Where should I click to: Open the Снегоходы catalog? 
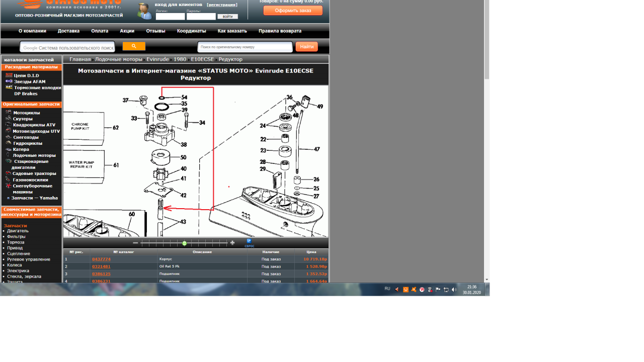click(26, 137)
